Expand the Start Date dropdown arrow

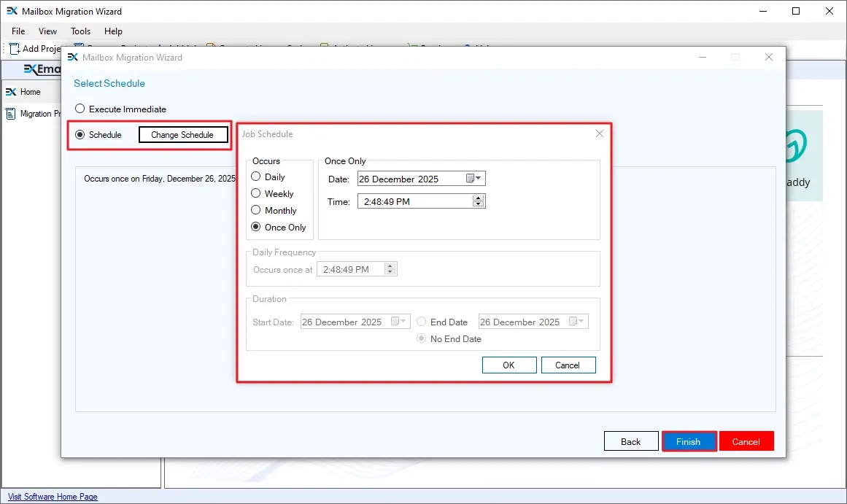(403, 321)
